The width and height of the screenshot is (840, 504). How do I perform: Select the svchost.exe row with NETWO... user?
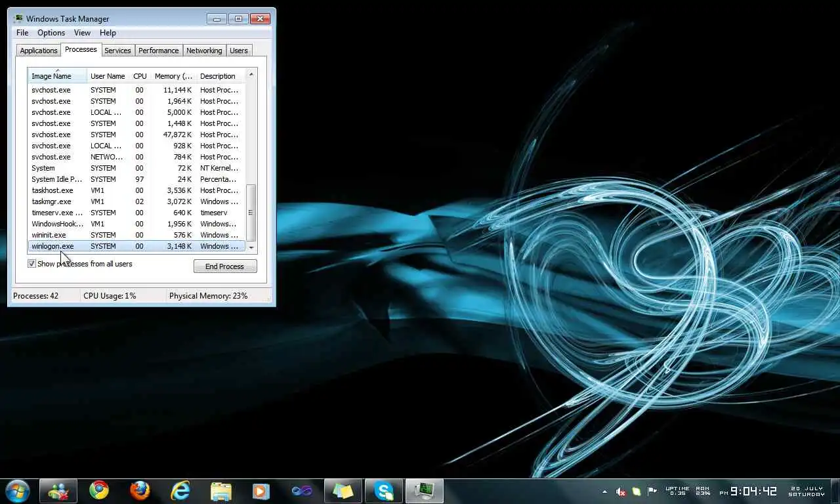(136, 157)
